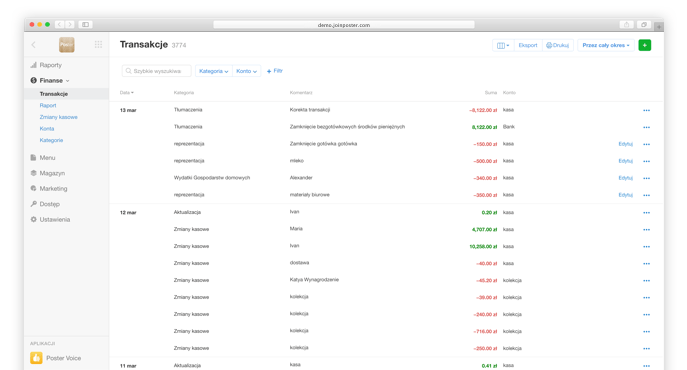
Task: Open the Menu document icon
Action: [33, 157]
